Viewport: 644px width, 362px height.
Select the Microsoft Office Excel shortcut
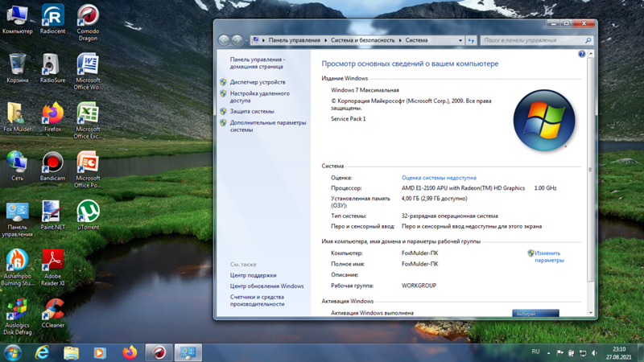pyautogui.click(x=88, y=120)
